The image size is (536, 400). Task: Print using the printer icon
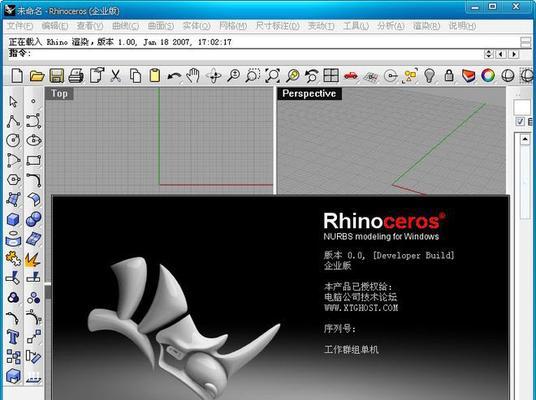click(76, 76)
